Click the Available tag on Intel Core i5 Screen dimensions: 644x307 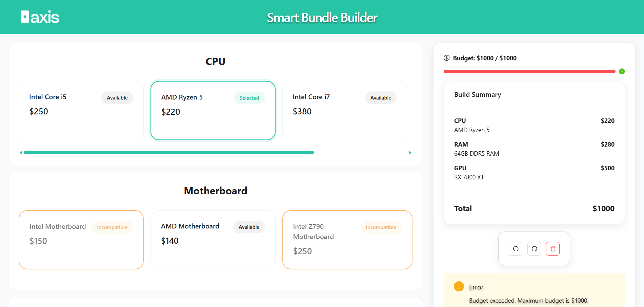[117, 98]
